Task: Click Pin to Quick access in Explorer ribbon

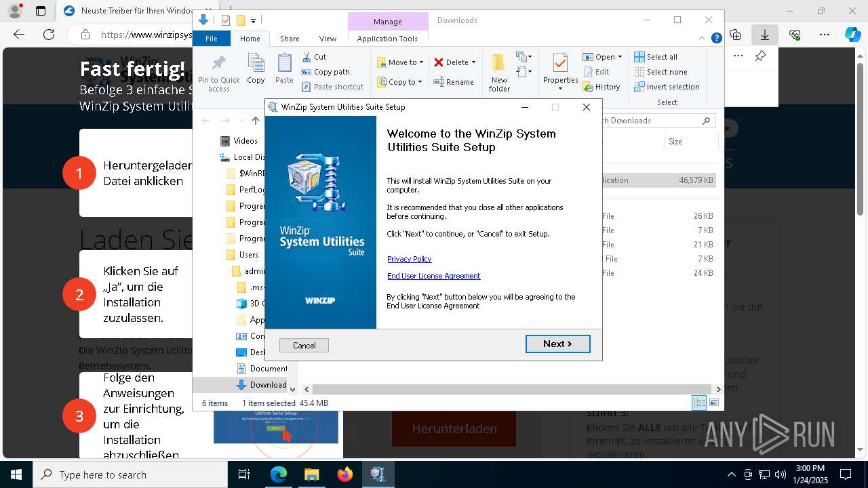Action: tap(218, 73)
